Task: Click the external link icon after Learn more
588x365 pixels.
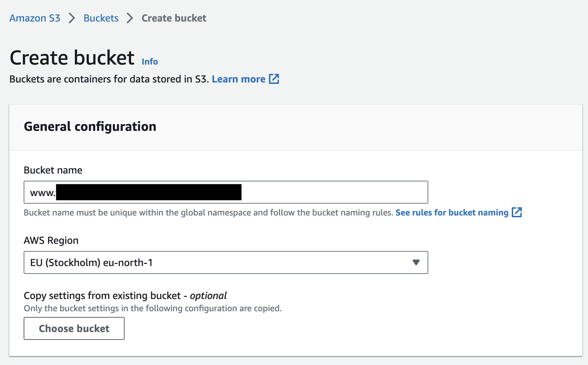Action: click(274, 79)
